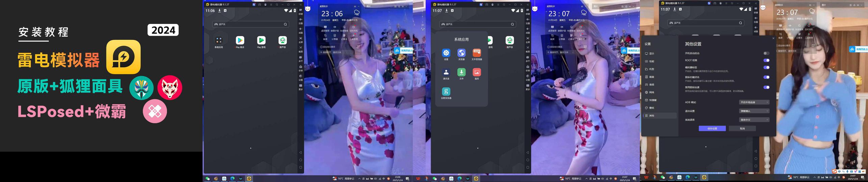Turn off the ROOT 权限 switch

point(766,60)
